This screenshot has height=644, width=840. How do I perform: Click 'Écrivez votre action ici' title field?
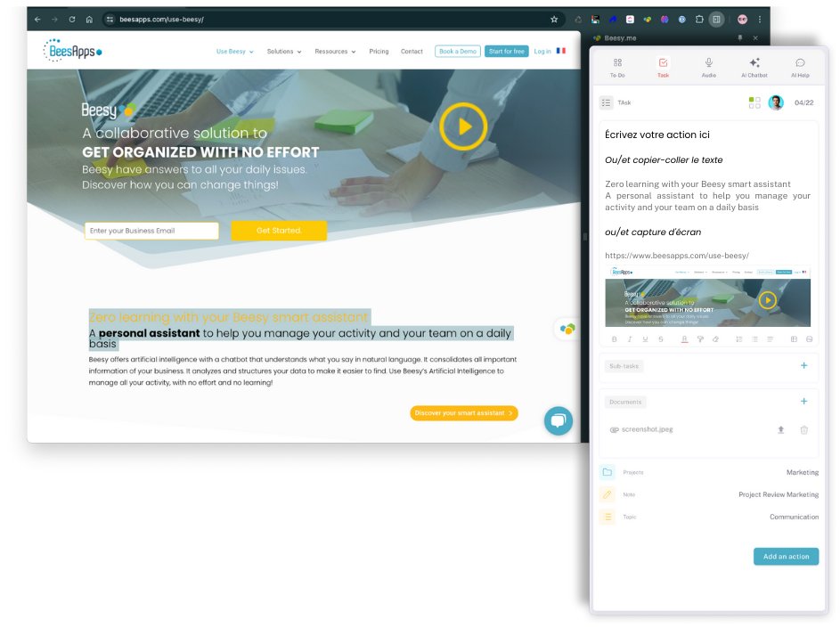[x=657, y=135]
